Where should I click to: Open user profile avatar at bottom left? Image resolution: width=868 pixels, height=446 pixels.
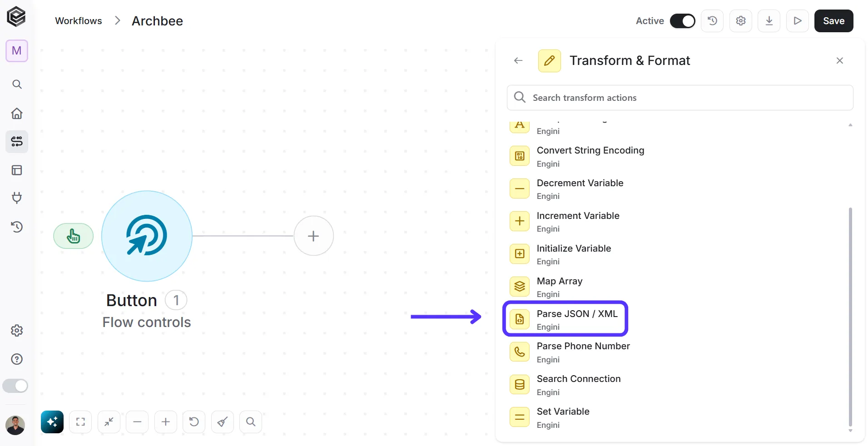15,426
